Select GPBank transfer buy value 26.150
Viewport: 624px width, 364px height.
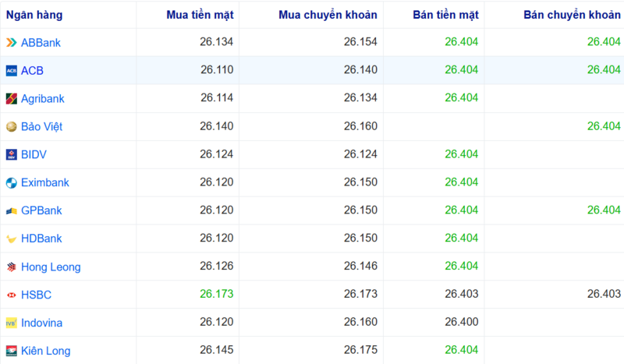(x=360, y=210)
